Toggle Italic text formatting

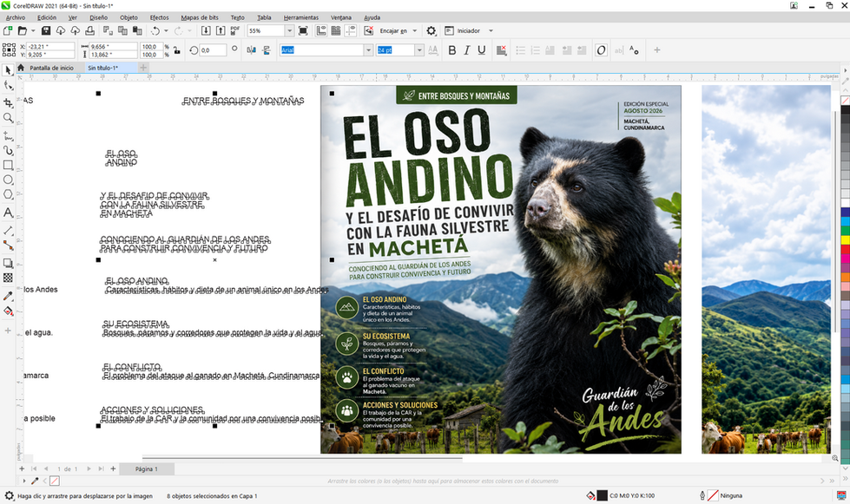(467, 50)
